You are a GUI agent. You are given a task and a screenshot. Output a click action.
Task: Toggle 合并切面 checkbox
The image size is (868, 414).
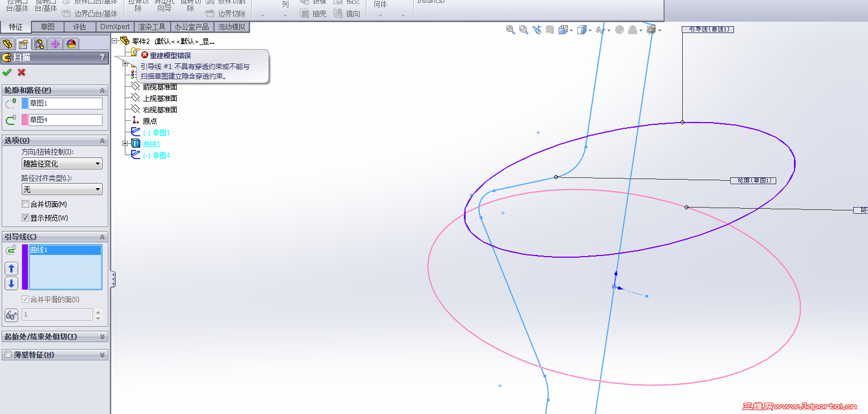[25, 204]
